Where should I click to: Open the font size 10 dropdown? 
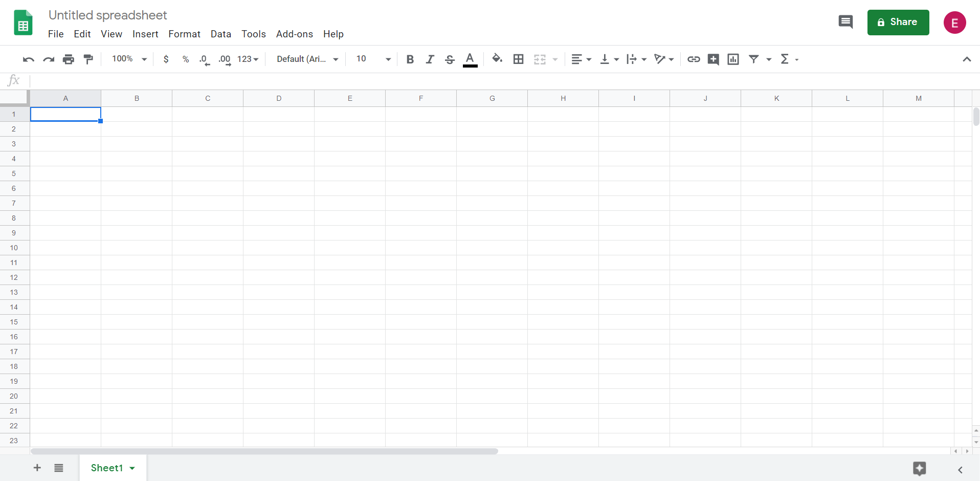click(373, 59)
